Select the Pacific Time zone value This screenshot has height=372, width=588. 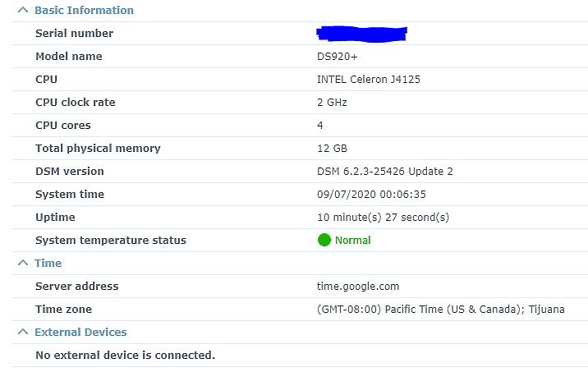[441, 309]
